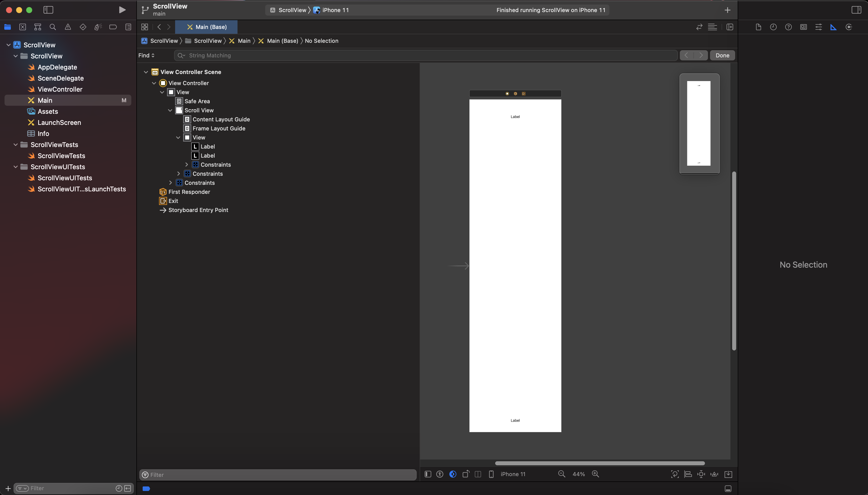
Task: Click the Run play button
Action: pyautogui.click(x=122, y=10)
